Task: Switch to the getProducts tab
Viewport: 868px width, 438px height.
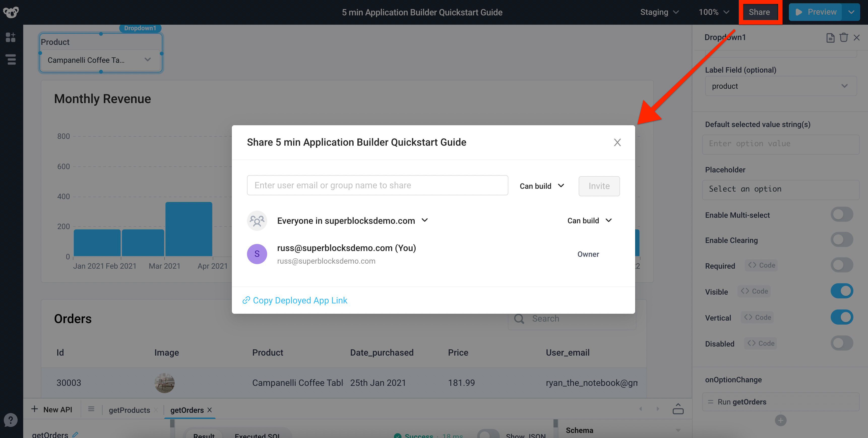Action: click(129, 410)
